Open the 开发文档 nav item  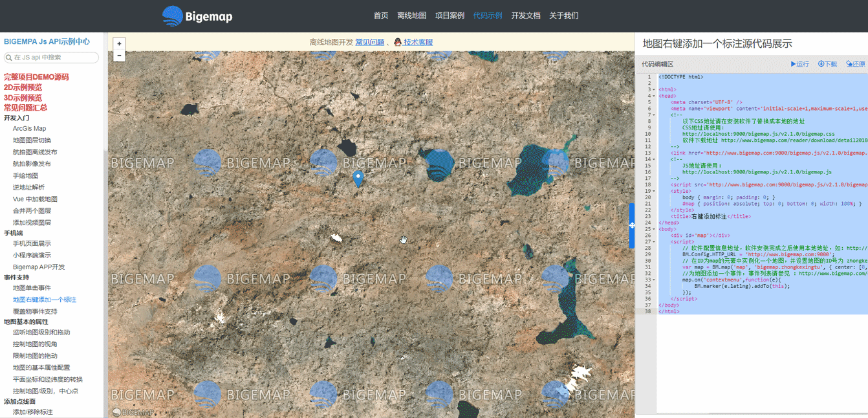click(x=526, y=16)
